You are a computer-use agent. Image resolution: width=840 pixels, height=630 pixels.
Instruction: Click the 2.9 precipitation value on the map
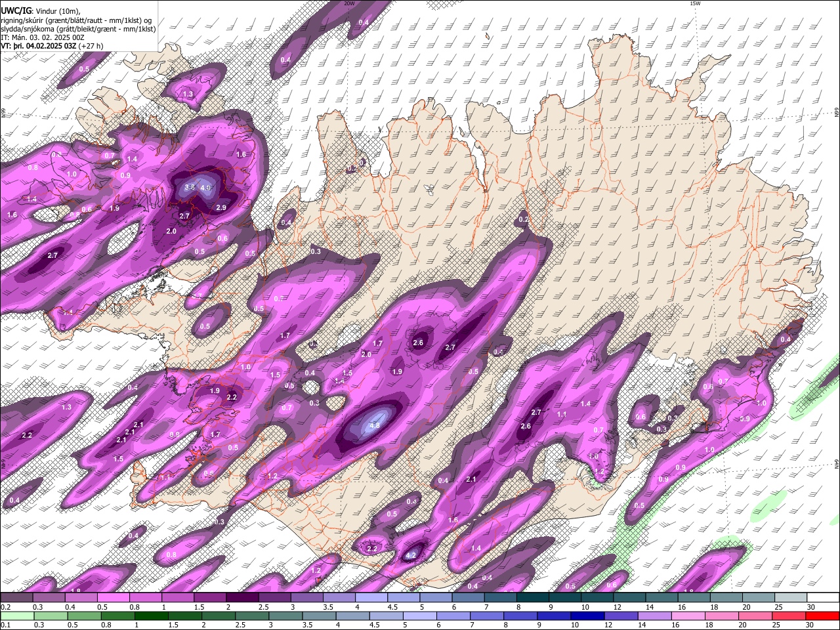(221, 207)
